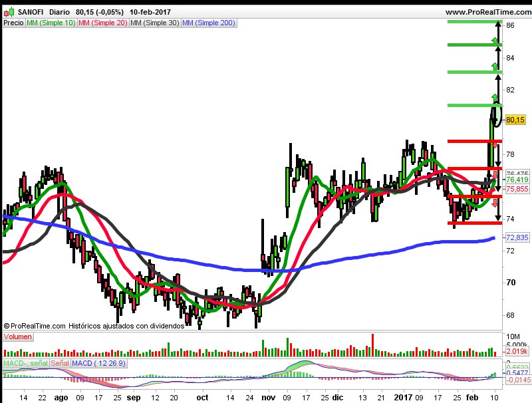Viewport: 532px width, 403px height.
Task: Open MACD ( 12 26 9) settings
Action: click(98, 363)
